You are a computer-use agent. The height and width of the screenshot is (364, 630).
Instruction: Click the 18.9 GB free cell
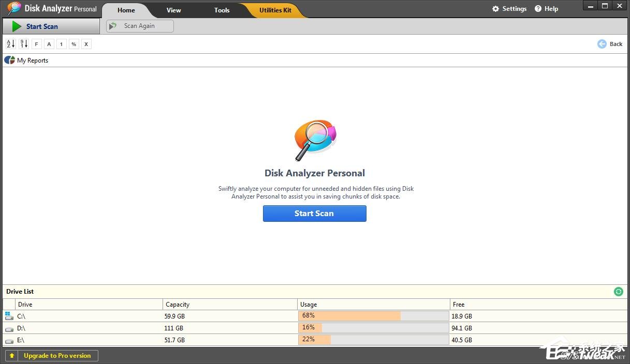pos(462,316)
